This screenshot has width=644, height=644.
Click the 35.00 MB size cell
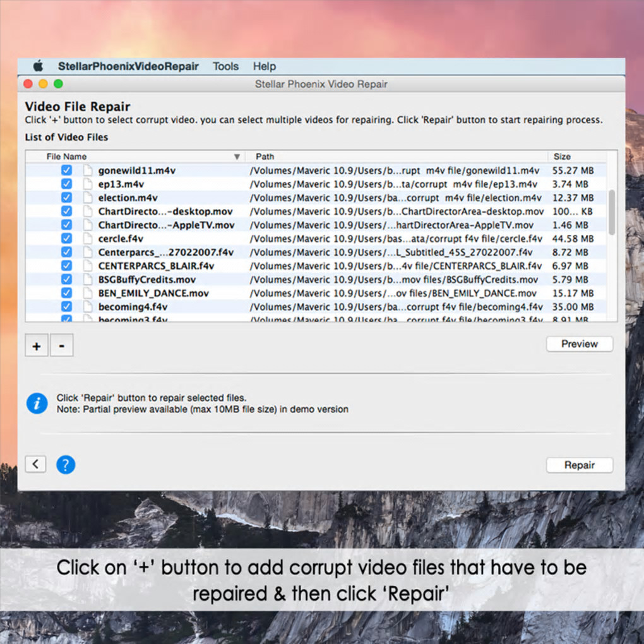coord(573,307)
